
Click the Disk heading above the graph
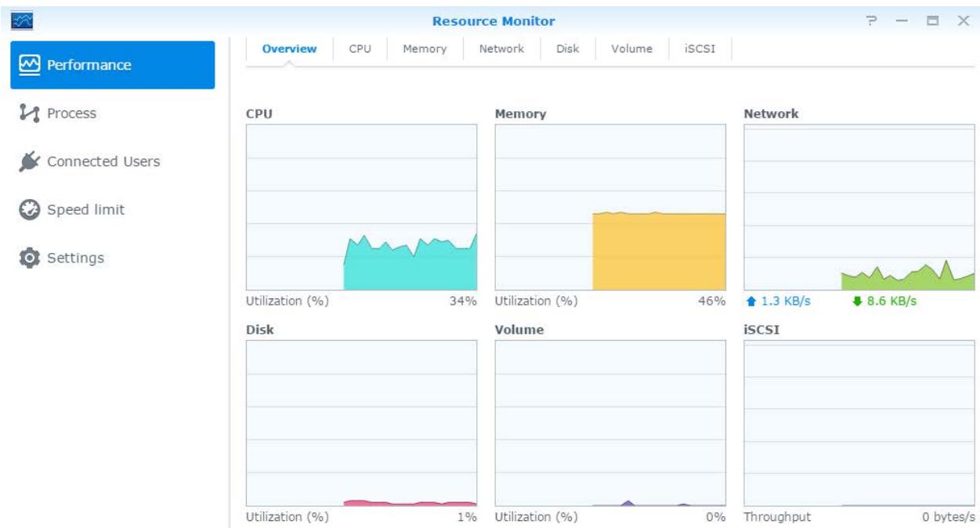pyautogui.click(x=260, y=330)
